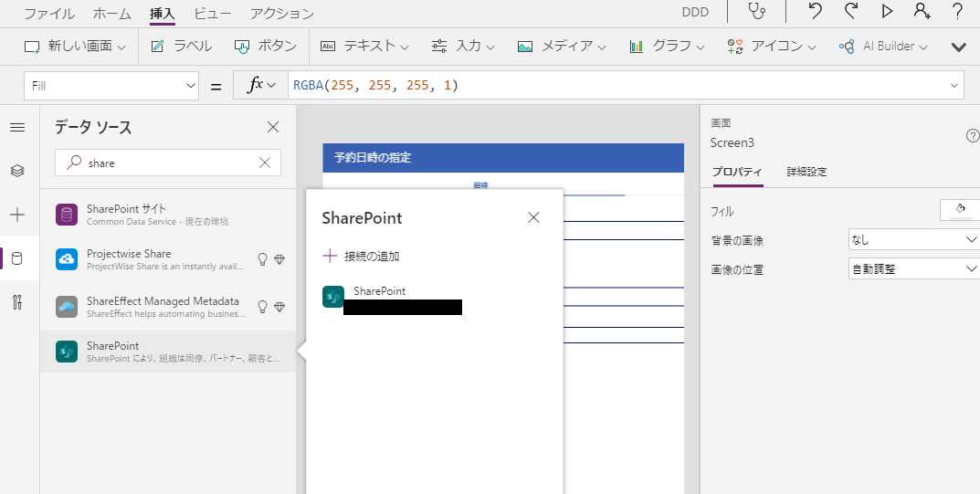Click the Projectwise Share name text

click(129, 254)
